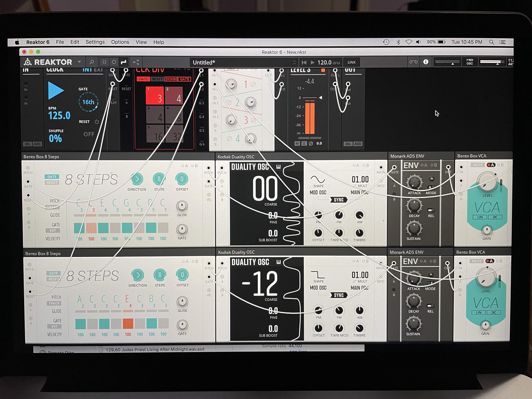Click the Time Machine menu bar icon
This screenshot has height=399, width=532.
386,42
